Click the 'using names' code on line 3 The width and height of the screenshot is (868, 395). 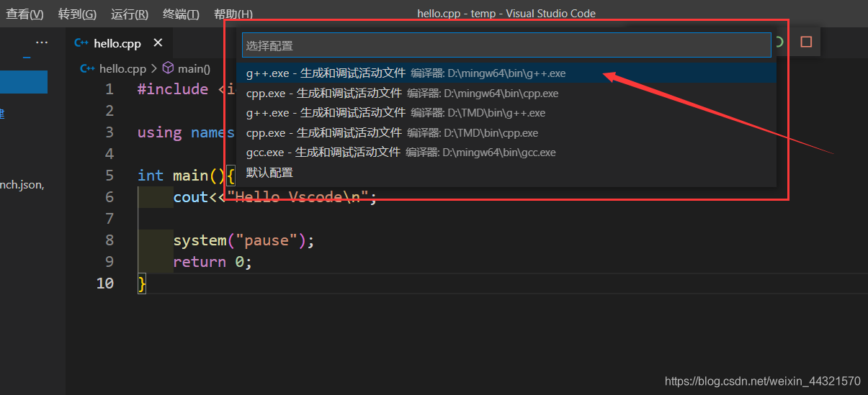click(x=186, y=132)
